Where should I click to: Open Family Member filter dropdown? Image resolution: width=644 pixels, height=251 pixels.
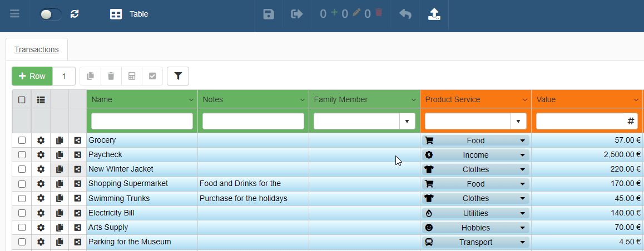tap(407, 121)
